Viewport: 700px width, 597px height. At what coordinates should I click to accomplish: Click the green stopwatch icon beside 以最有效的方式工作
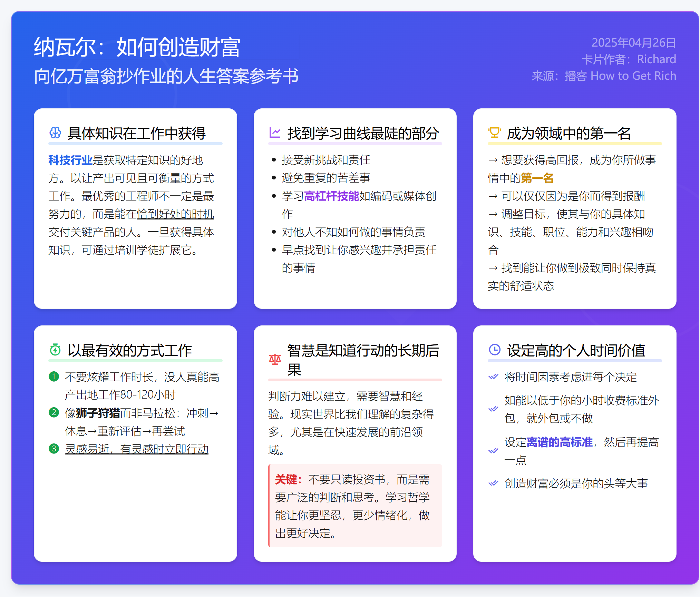[55, 350]
